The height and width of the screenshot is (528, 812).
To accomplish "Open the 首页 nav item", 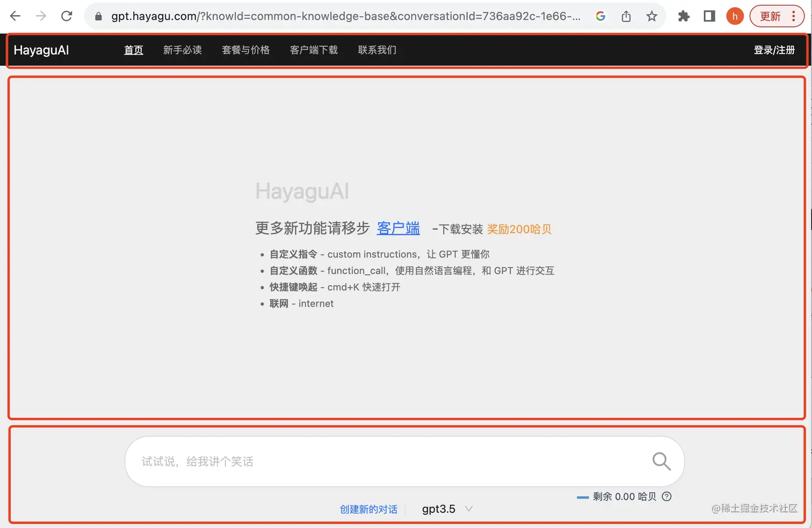I will point(134,50).
